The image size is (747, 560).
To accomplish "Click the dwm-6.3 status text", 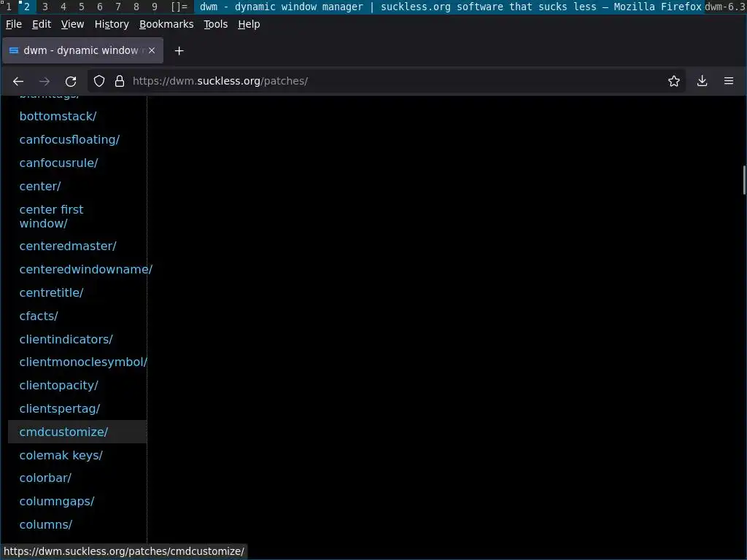I will (725, 7).
